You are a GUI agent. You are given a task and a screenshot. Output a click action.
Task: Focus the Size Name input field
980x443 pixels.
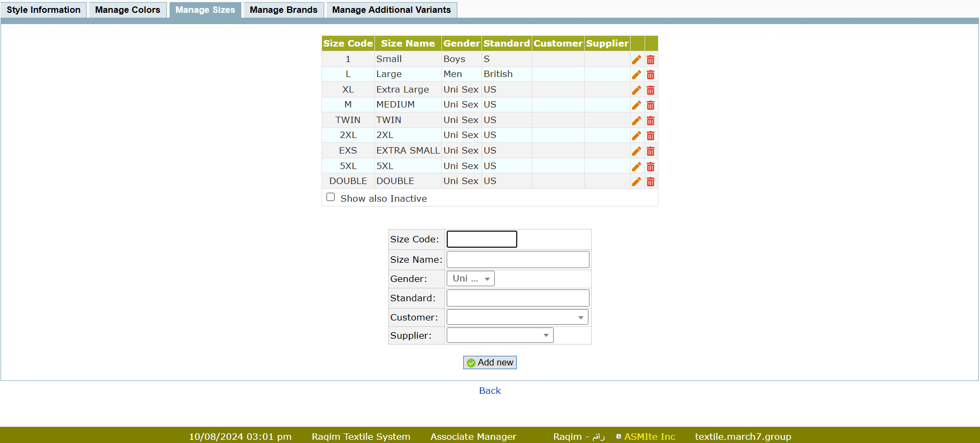[517, 259]
